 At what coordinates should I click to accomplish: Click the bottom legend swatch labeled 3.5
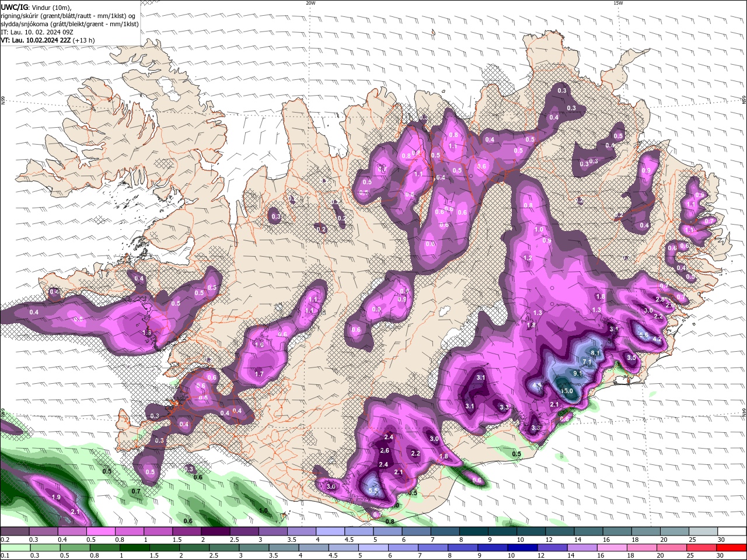coord(284,548)
